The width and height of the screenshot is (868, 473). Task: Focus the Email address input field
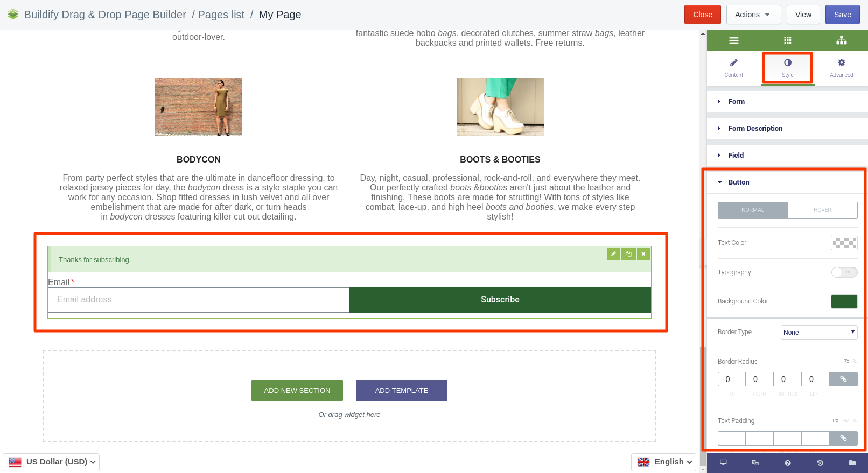199,300
